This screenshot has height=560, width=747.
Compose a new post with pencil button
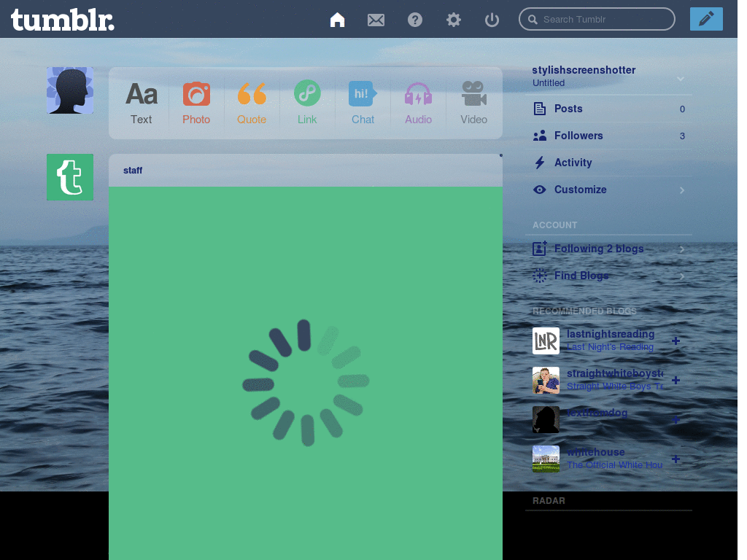(706, 19)
